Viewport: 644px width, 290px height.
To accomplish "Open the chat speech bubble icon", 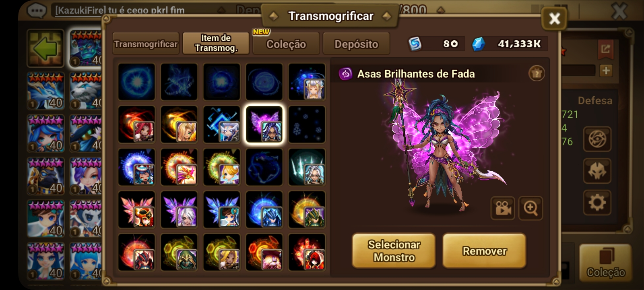I will pyautogui.click(x=37, y=10).
